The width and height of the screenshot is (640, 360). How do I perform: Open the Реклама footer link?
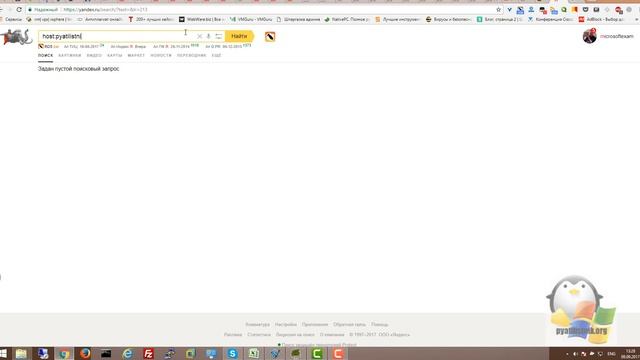tap(233, 335)
